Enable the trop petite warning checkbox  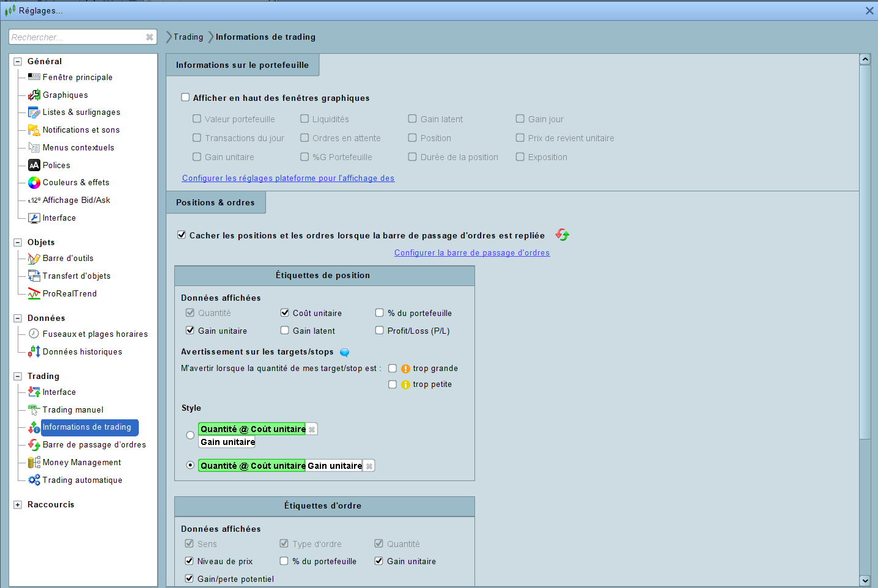pyautogui.click(x=393, y=384)
